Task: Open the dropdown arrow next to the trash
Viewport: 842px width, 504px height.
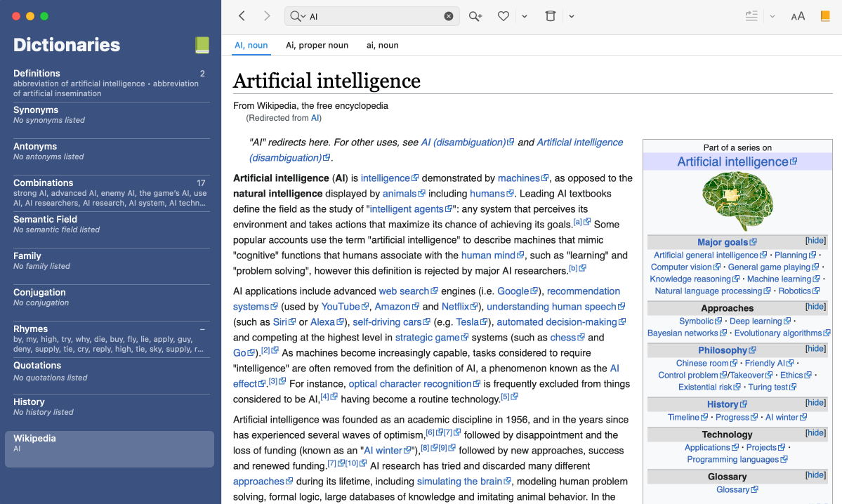Action: [x=572, y=16]
